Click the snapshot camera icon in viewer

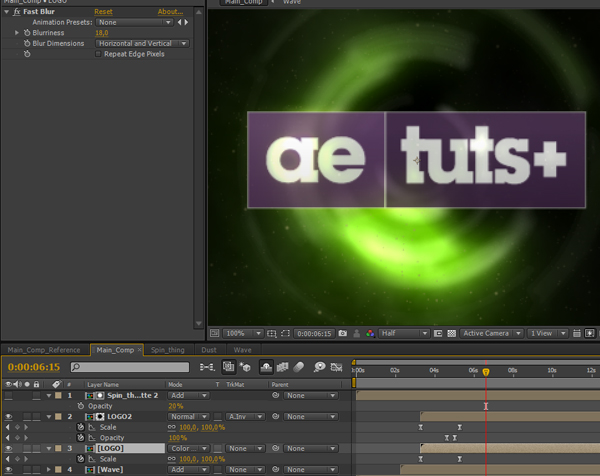coord(343,333)
